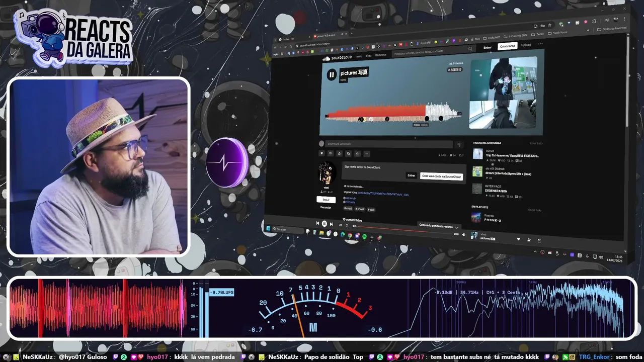Viewport: 644px width, 362px height.
Task: Click Entrar in the follow prompt box
Action: pos(411,175)
